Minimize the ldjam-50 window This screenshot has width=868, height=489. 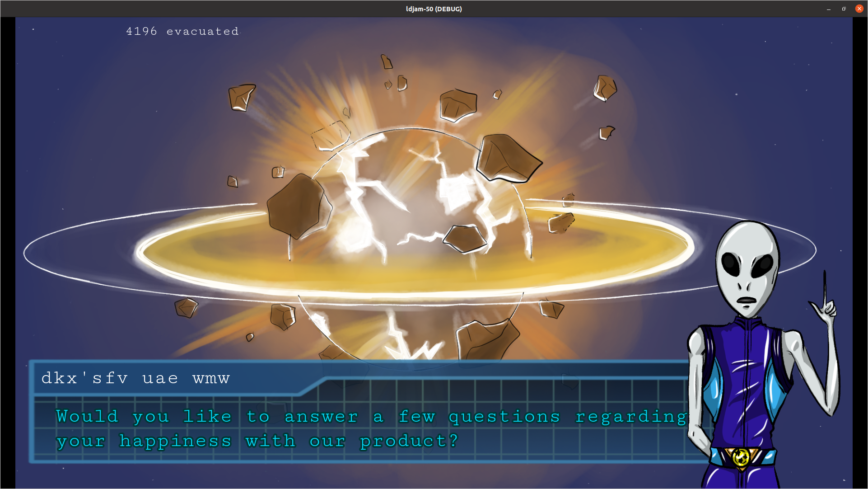tap(829, 9)
